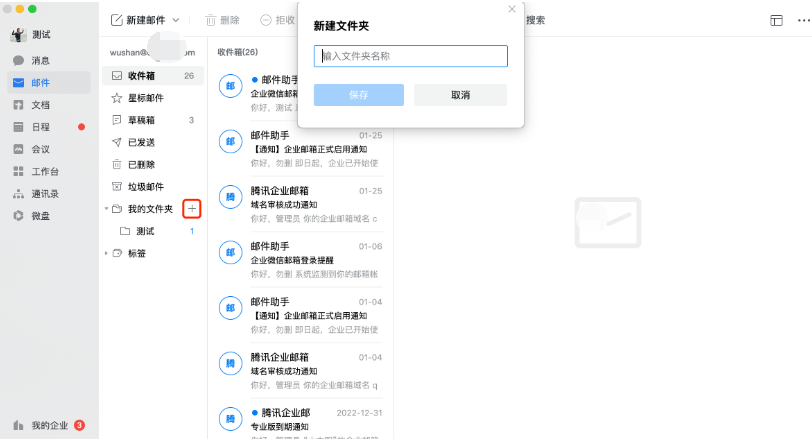Close the 新建文件夹 dialog with X
Image resolution: width=812 pixels, height=439 pixels.
point(512,9)
